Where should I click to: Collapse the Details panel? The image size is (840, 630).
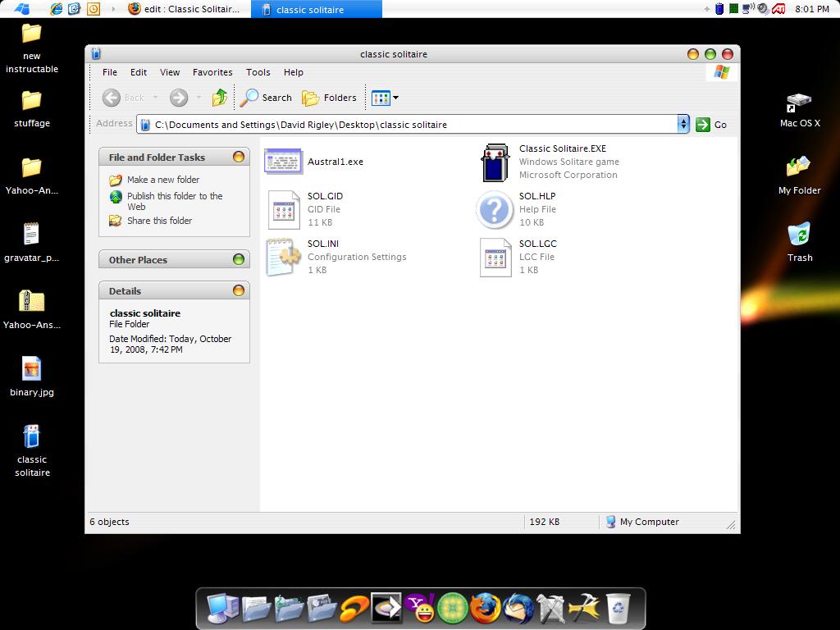point(239,290)
